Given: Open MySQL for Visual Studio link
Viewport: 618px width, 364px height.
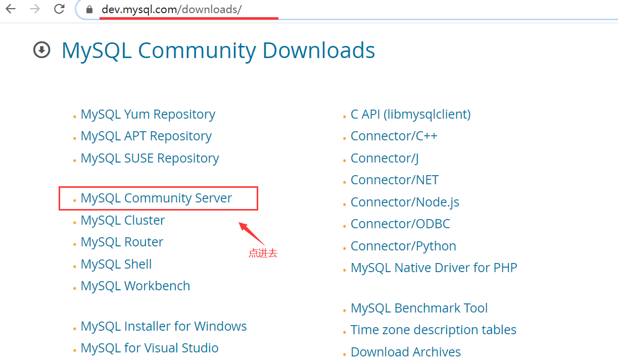Looking at the screenshot, I should (149, 348).
